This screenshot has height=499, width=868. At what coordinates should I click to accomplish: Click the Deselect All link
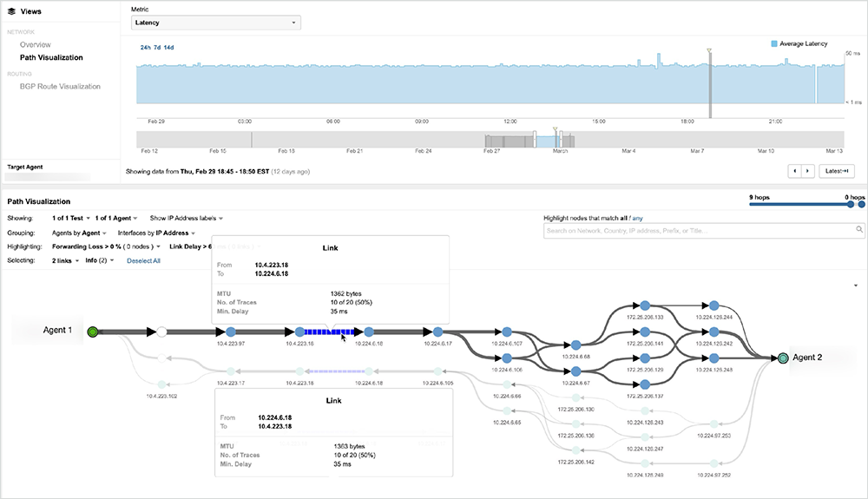pos(143,260)
